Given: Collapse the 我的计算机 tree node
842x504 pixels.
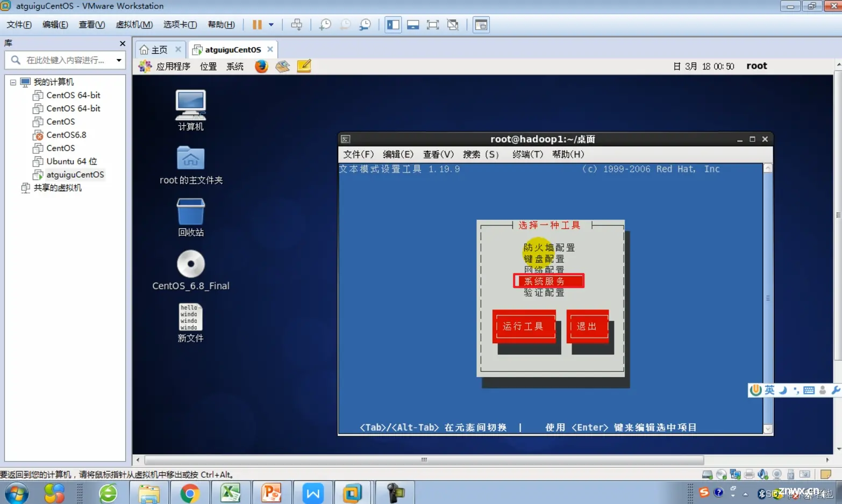Looking at the screenshot, I should coord(13,82).
